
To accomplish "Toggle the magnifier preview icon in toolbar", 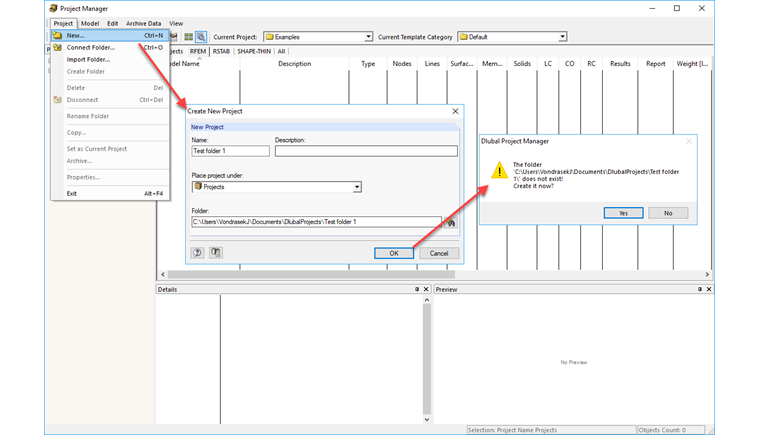I will pos(201,37).
